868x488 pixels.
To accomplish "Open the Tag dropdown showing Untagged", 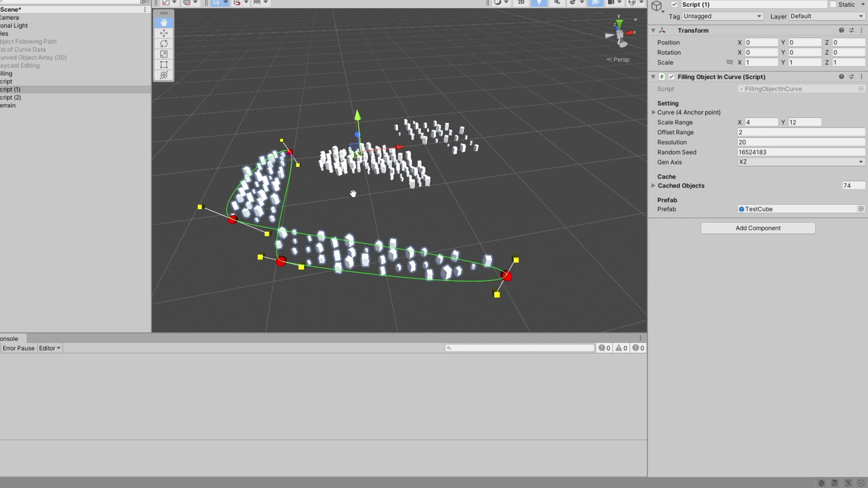I will tap(722, 16).
